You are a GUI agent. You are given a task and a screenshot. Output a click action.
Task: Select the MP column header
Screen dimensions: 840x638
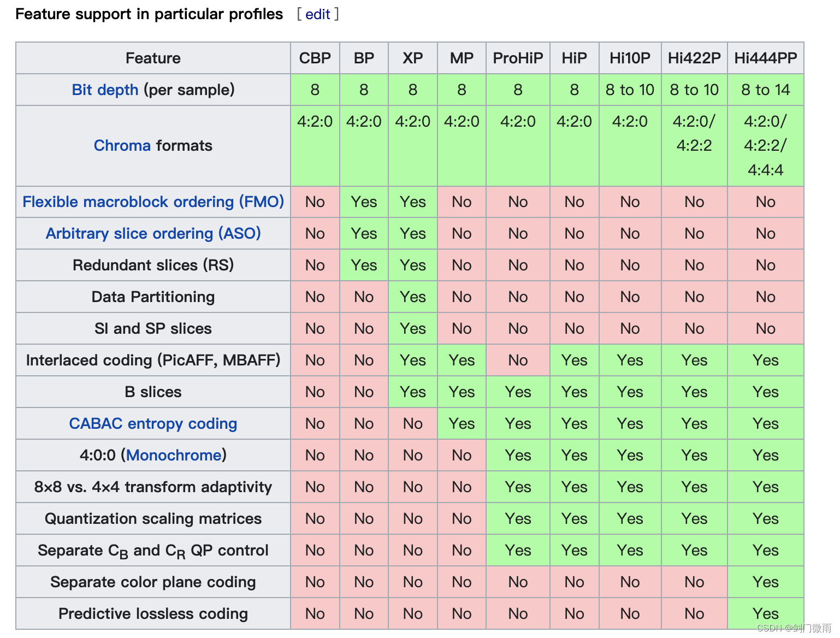[x=462, y=58]
